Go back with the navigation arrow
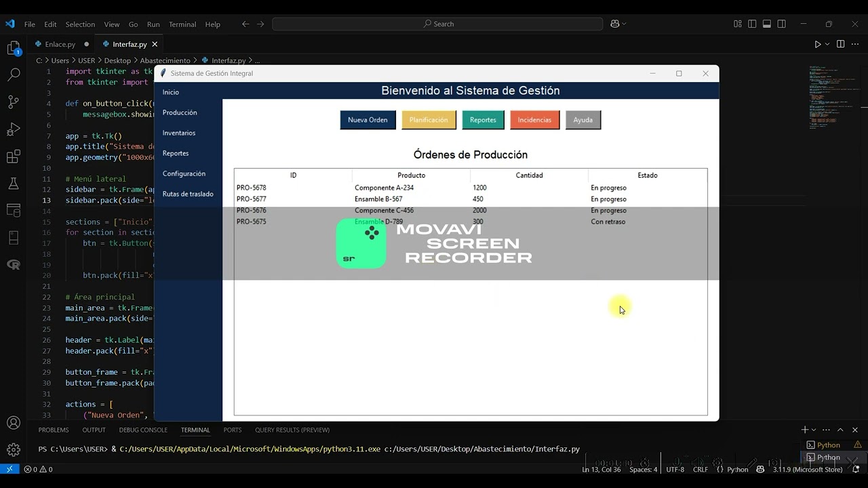868x488 pixels. [x=245, y=24]
